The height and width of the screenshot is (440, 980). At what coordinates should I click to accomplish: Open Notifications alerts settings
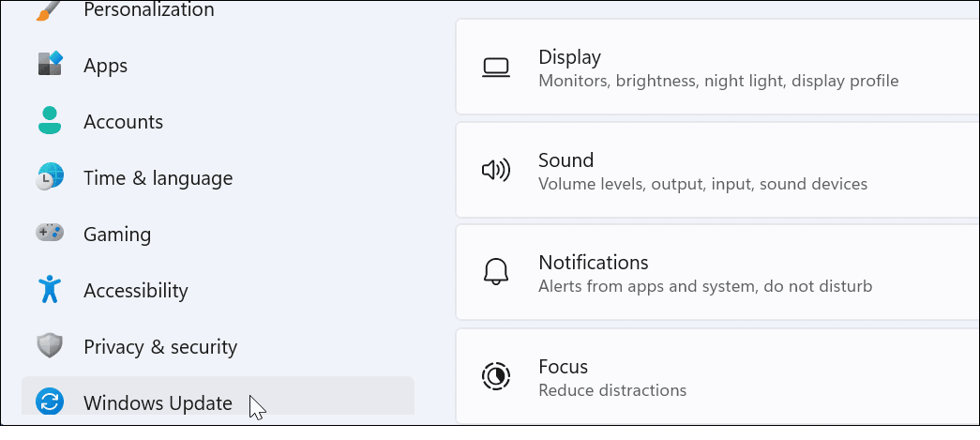717,273
